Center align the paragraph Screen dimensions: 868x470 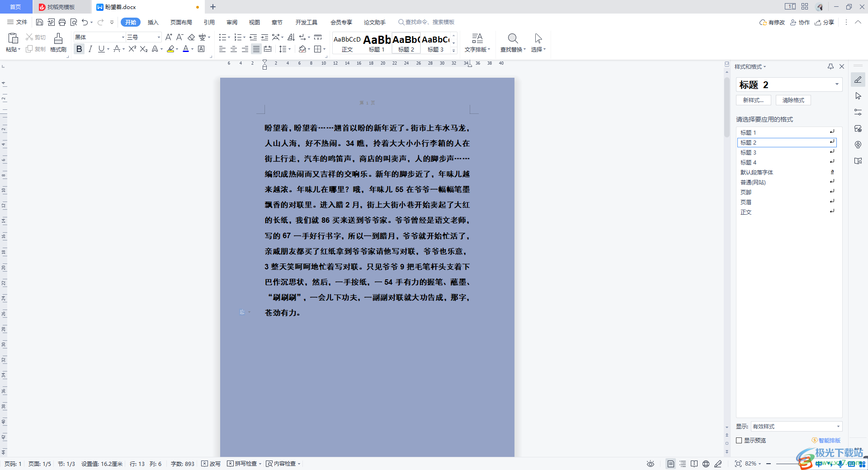tap(233, 49)
